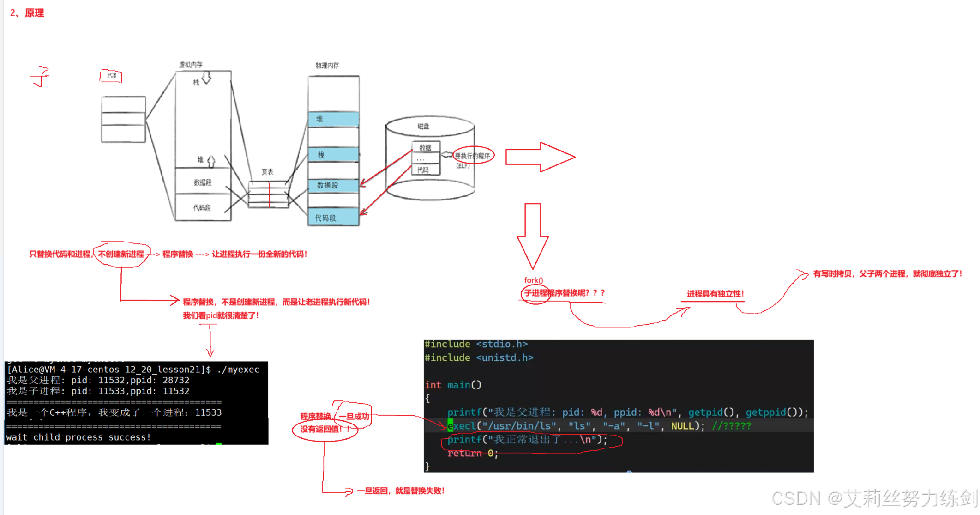Click the circled 不创建新进程 annotation
The width and height of the screenshot is (980, 515).
121,254
